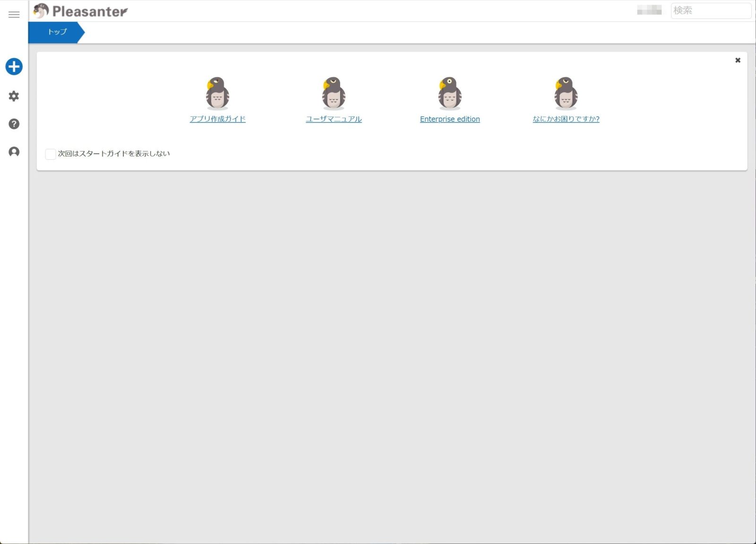The height and width of the screenshot is (544, 756).
Task: Click the blurred username in the header
Action: [649, 10]
